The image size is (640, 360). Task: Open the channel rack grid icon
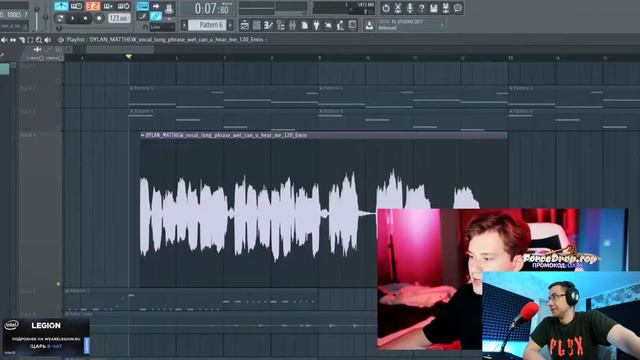click(x=256, y=25)
